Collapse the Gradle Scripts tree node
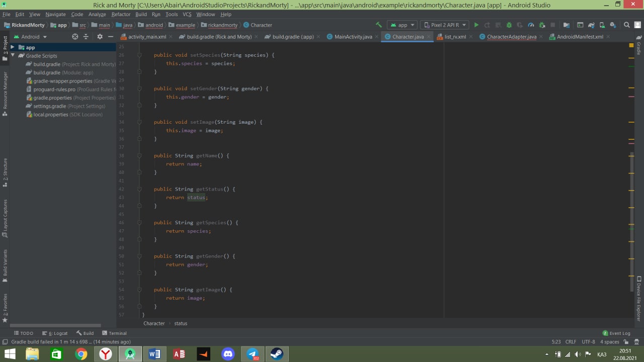This screenshot has width=644, height=362. click(x=13, y=56)
